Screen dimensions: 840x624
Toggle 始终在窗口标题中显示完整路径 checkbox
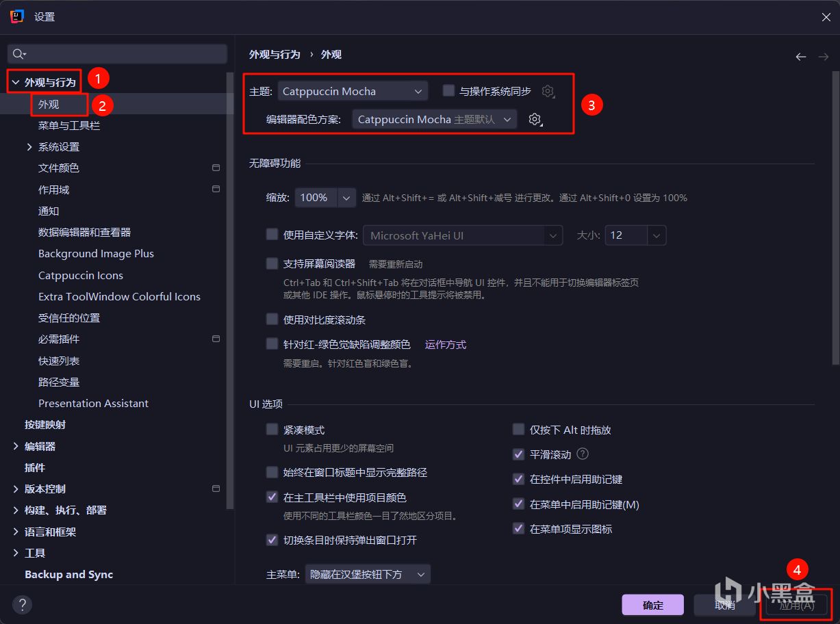pos(272,472)
